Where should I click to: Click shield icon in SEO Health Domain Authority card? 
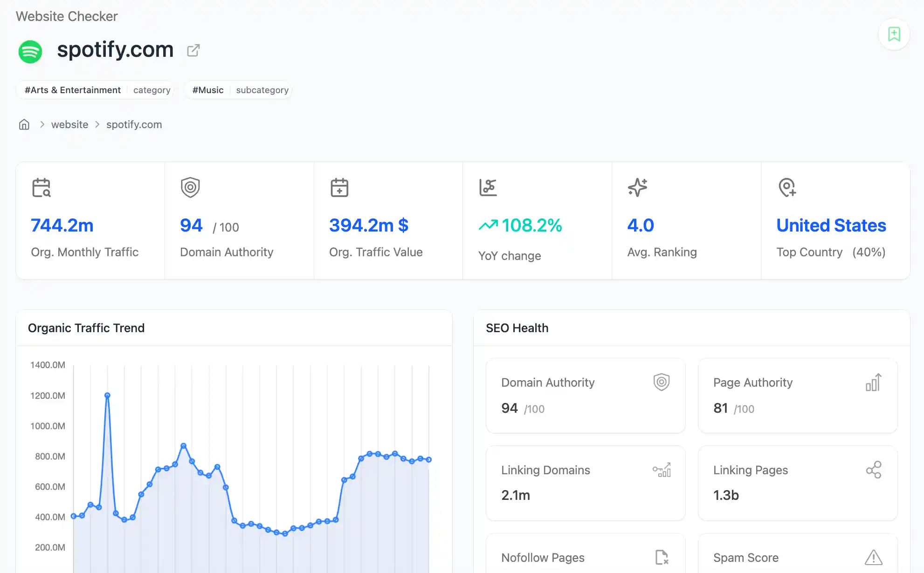pos(662,382)
